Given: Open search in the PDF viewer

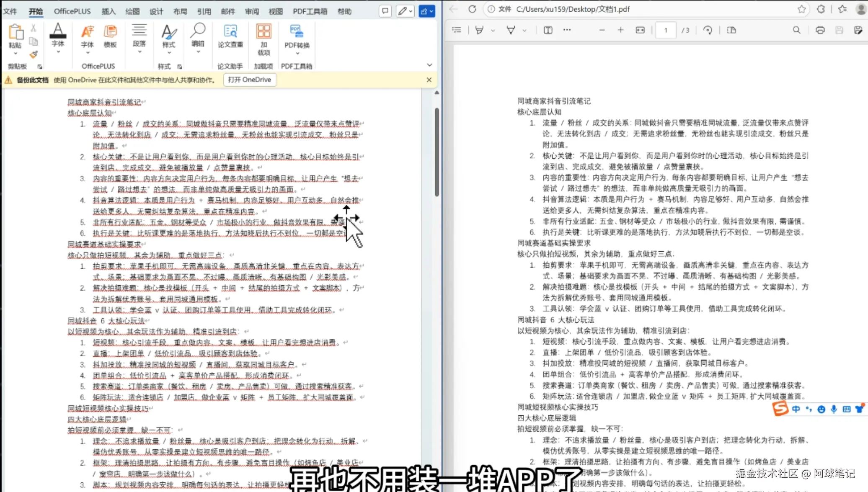Looking at the screenshot, I should point(796,30).
